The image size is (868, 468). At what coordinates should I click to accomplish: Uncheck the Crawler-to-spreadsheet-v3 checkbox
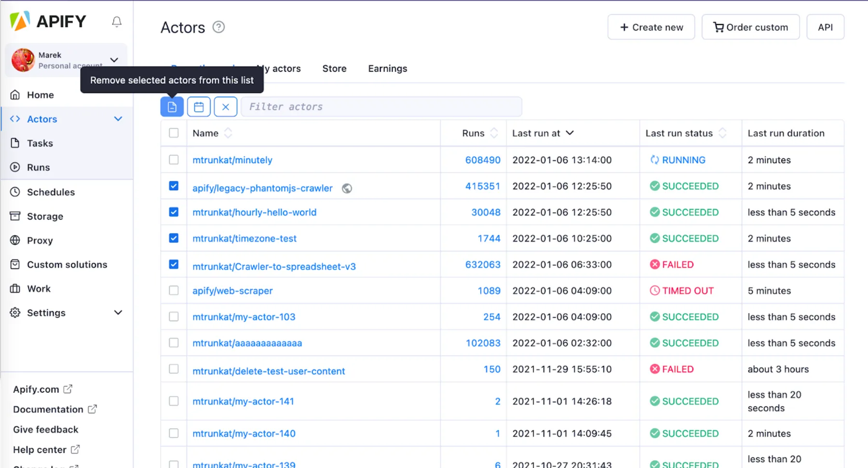(174, 264)
